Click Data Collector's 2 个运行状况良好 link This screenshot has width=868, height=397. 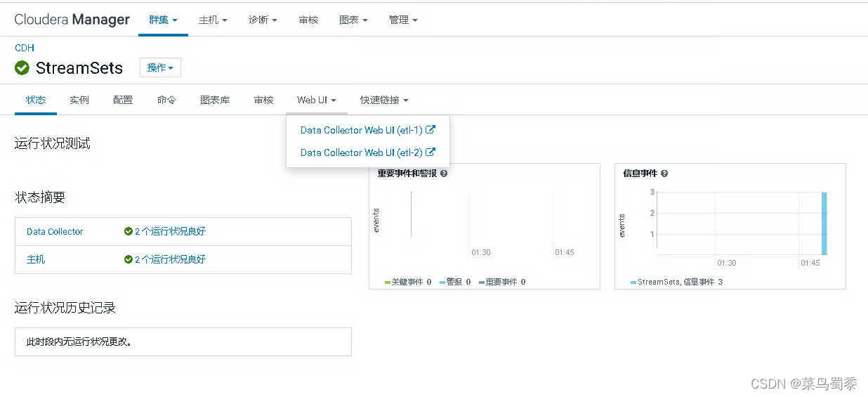tap(171, 231)
